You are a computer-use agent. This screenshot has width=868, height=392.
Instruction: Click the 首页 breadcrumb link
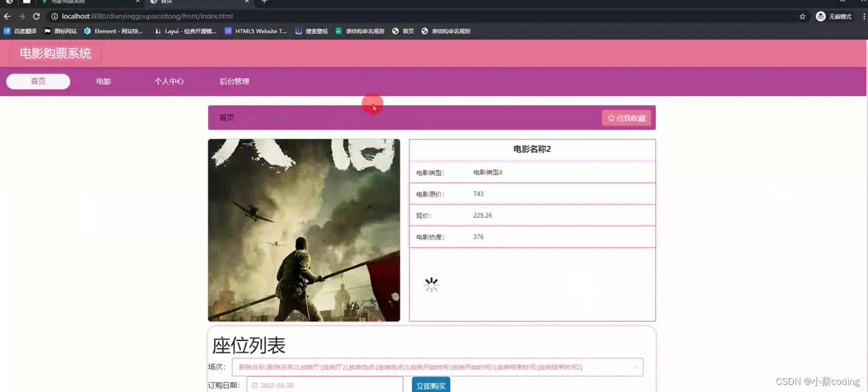pyautogui.click(x=227, y=117)
